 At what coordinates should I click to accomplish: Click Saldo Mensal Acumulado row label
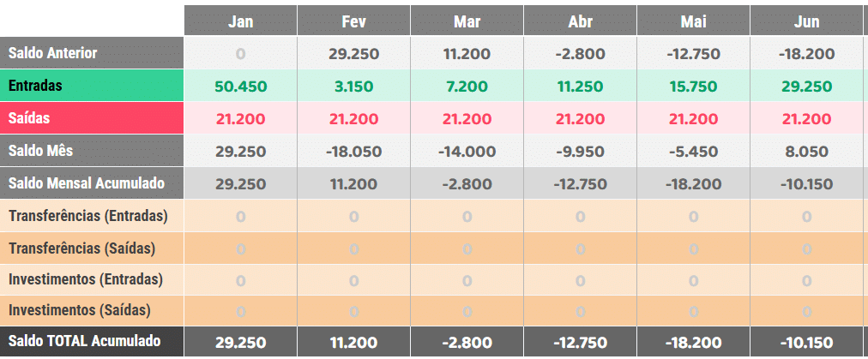[x=91, y=183]
